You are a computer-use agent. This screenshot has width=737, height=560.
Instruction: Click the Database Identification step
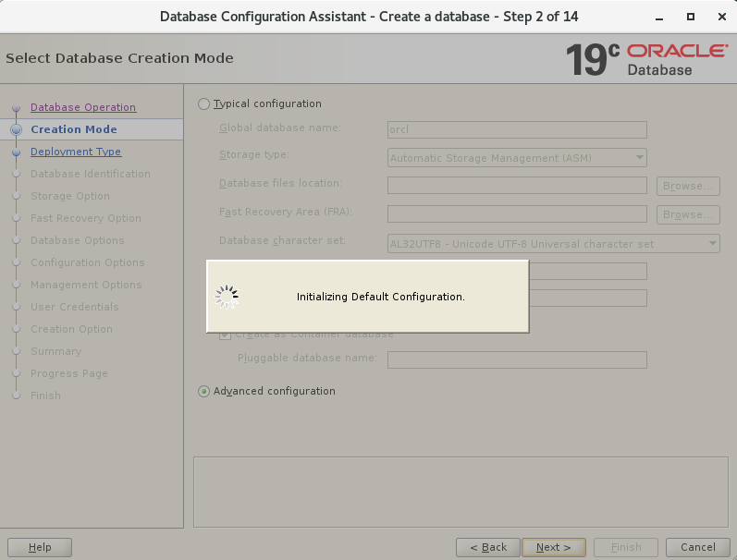[x=91, y=174]
